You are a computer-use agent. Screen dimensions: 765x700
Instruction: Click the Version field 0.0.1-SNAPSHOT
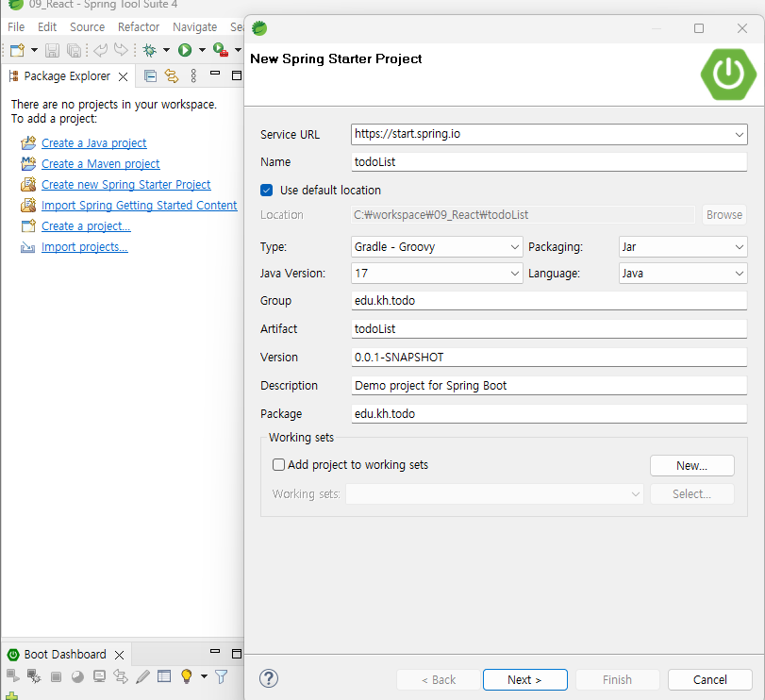[549, 357]
